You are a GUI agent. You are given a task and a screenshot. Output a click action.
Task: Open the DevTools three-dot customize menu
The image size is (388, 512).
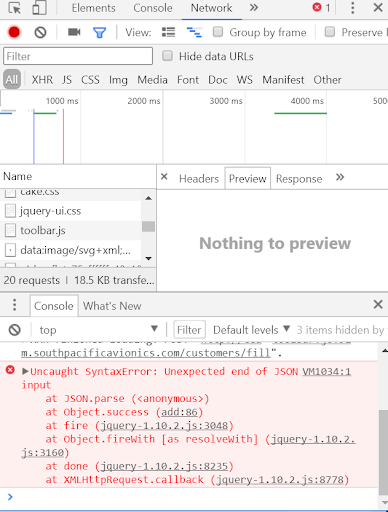point(352,8)
